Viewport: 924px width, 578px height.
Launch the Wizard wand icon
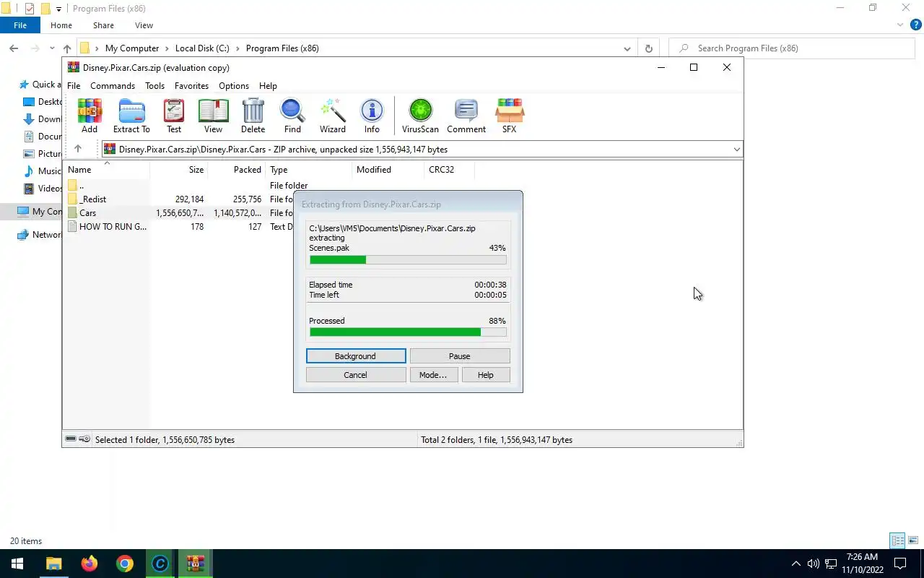point(333,116)
